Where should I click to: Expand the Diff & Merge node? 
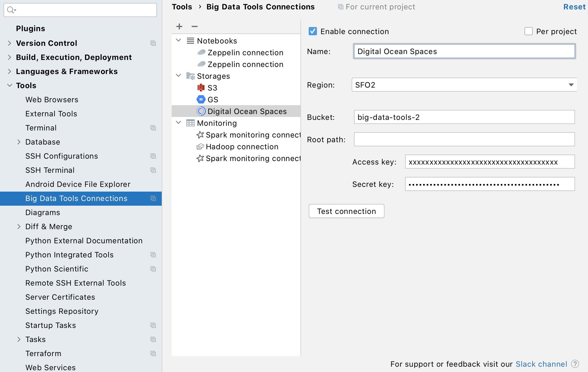point(19,227)
